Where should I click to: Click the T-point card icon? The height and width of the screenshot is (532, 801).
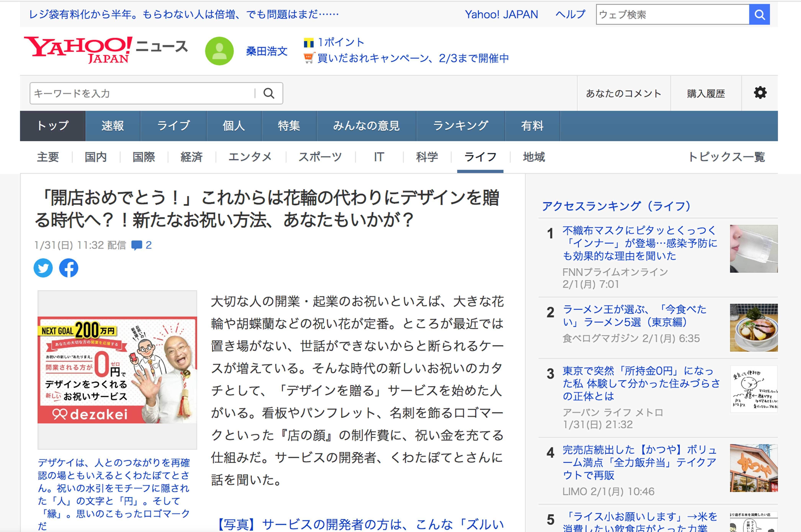(x=309, y=43)
